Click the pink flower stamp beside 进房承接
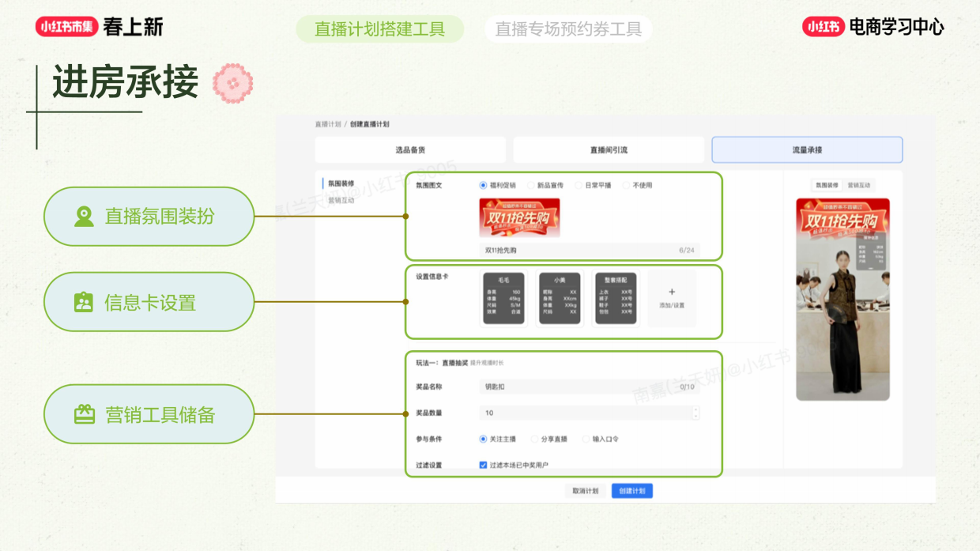Image resolution: width=980 pixels, height=551 pixels. [233, 82]
